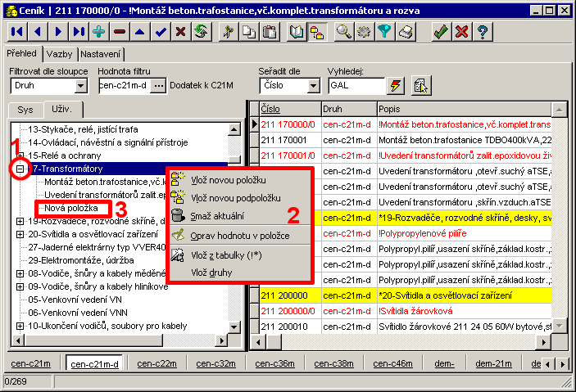Click the refresh data toolbar icon
This screenshot has width=576, height=392.
click(202, 32)
